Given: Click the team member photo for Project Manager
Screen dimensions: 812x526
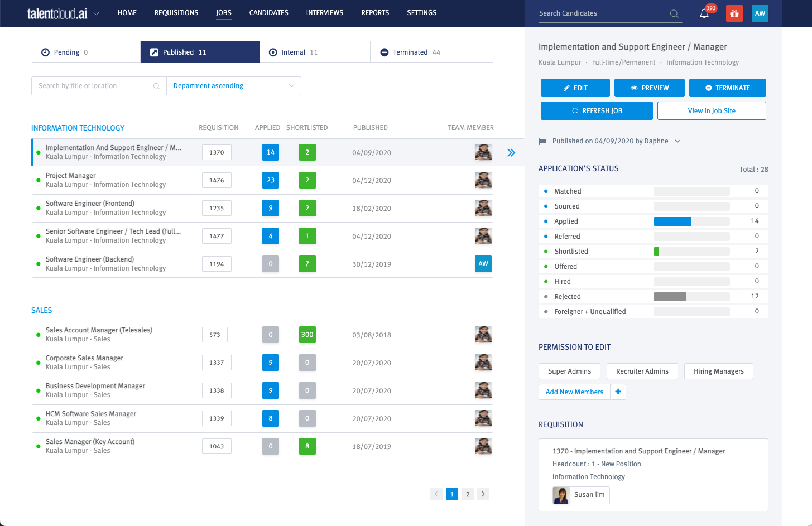Looking at the screenshot, I should click(x=483, y=180).
